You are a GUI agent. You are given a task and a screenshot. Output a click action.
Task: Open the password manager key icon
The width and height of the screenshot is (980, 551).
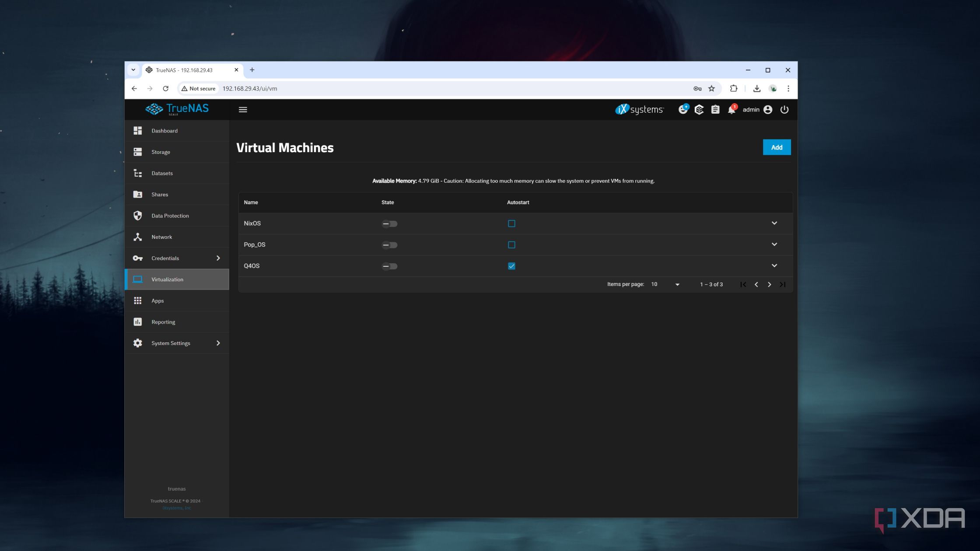697,89
